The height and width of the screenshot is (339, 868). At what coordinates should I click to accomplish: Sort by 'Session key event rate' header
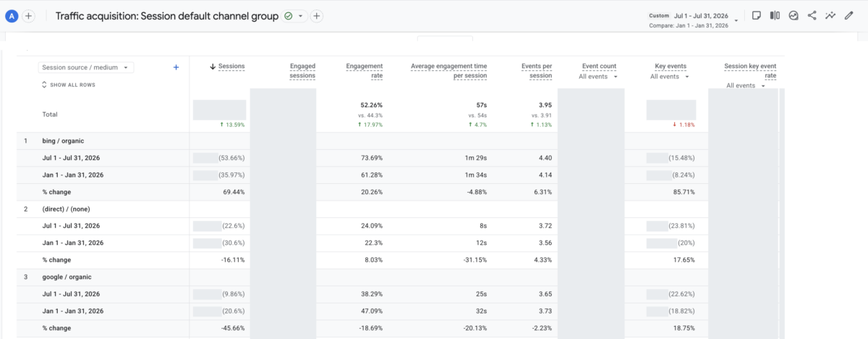(750, 71)
